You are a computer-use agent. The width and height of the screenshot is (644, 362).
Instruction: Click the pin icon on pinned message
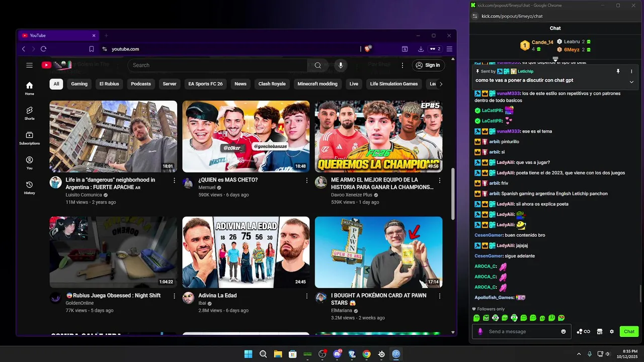click(618, 71)
